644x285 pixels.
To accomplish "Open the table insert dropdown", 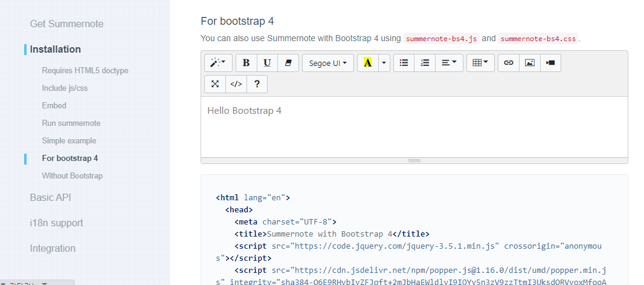I will pos(480,63).
